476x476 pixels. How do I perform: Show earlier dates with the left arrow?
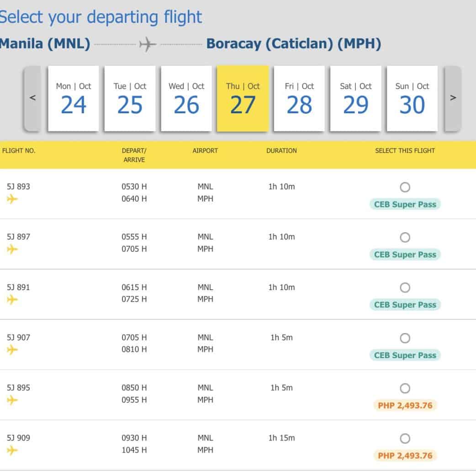click(32, 98)
